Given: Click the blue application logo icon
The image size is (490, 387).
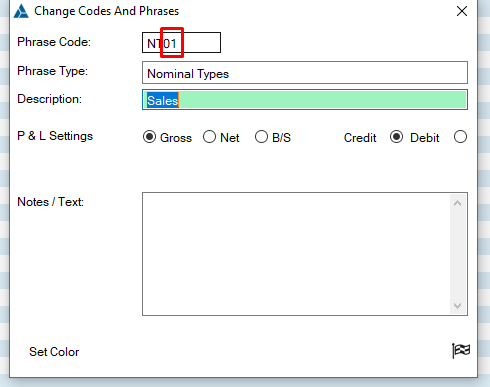Looking at the screenshot, I should pyautogui.click(x=21, y=11).
